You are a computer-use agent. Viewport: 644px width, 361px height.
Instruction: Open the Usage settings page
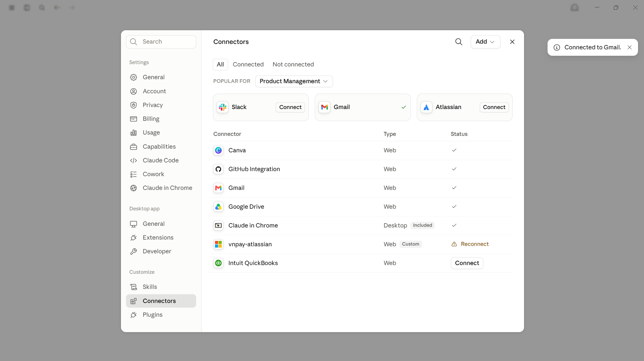click(x=161, y=133)
